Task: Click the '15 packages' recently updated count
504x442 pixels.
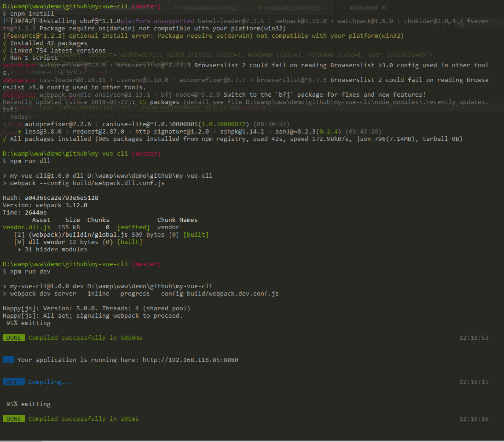Action: point(159,102)
